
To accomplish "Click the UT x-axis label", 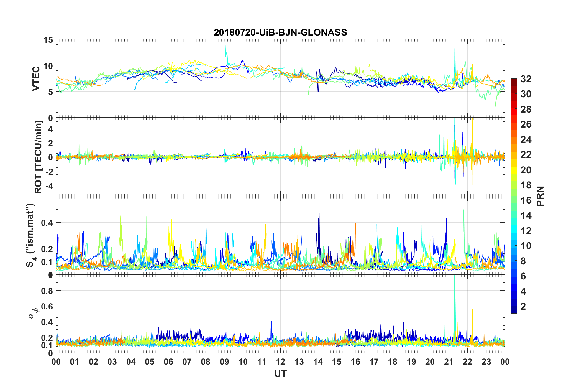I will pos(280,374).
